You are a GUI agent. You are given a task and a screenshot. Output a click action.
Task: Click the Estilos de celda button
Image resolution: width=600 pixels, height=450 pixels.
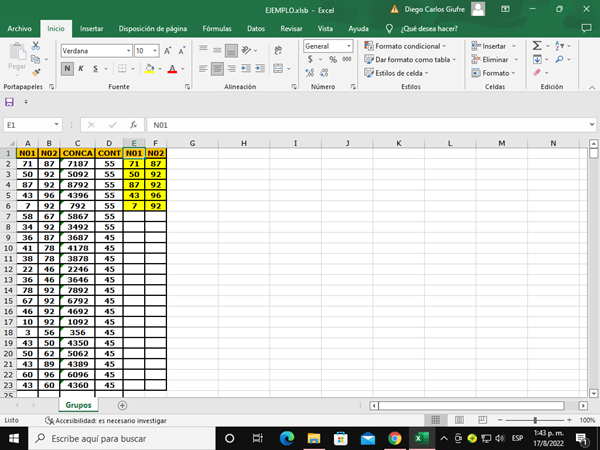pos(405,72)
